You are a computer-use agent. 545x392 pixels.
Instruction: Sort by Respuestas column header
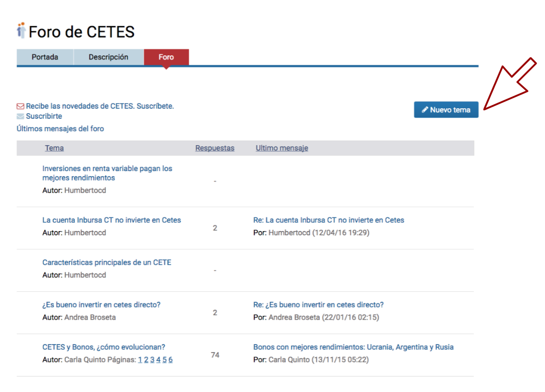tap(215, 148)
